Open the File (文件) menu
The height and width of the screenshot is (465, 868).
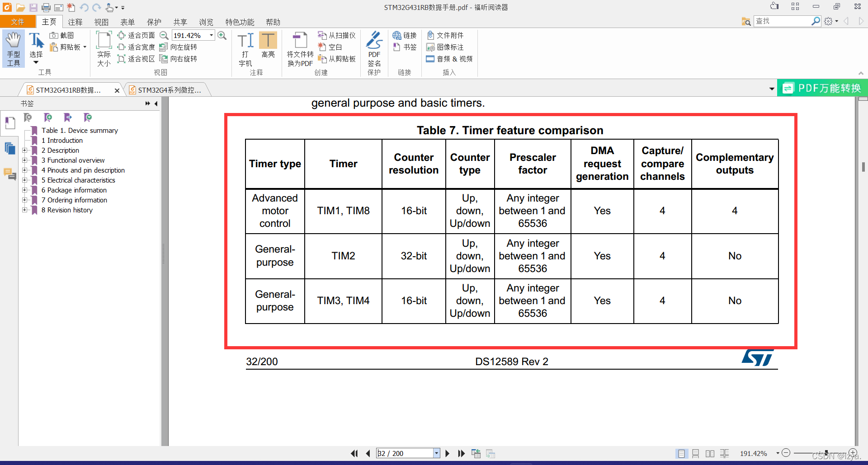click(18, 22)
